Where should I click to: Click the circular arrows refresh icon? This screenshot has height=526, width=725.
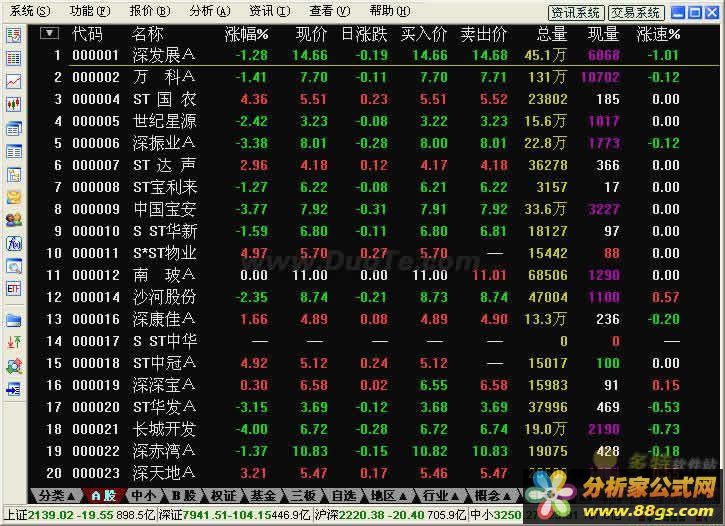point(13,366)
